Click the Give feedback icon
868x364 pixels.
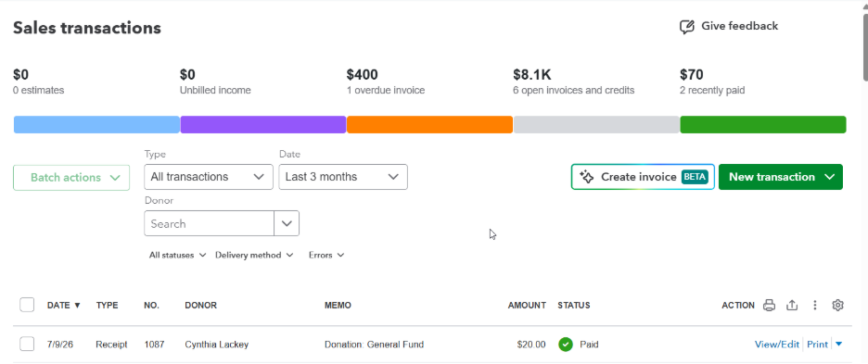click(x=687, y=27)
